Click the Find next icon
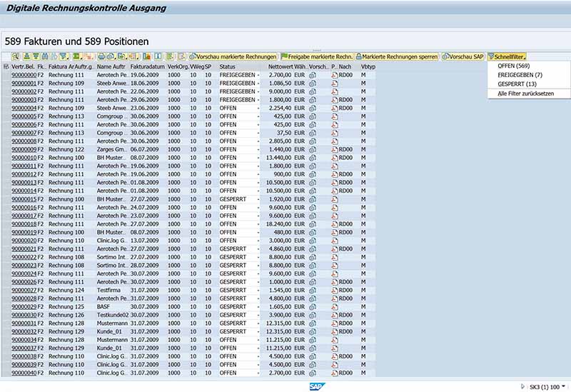The image size is (571, 392). click(x=54, y=56)
